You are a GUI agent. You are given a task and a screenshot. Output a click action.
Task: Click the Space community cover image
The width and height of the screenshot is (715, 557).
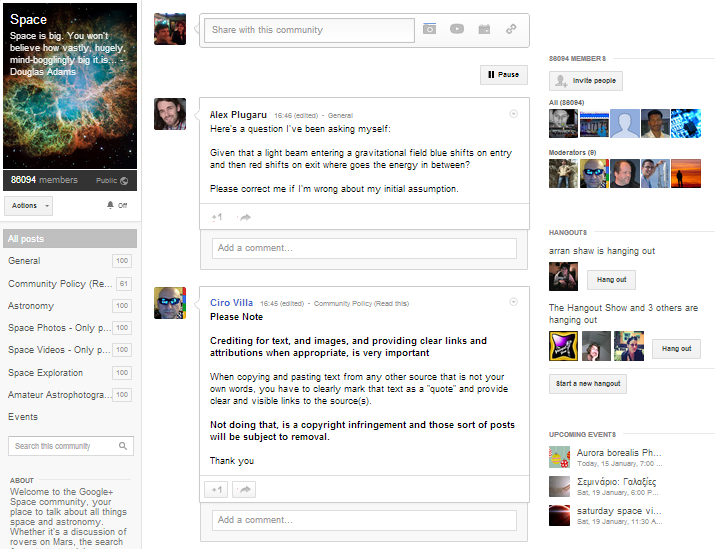[70, 86]
